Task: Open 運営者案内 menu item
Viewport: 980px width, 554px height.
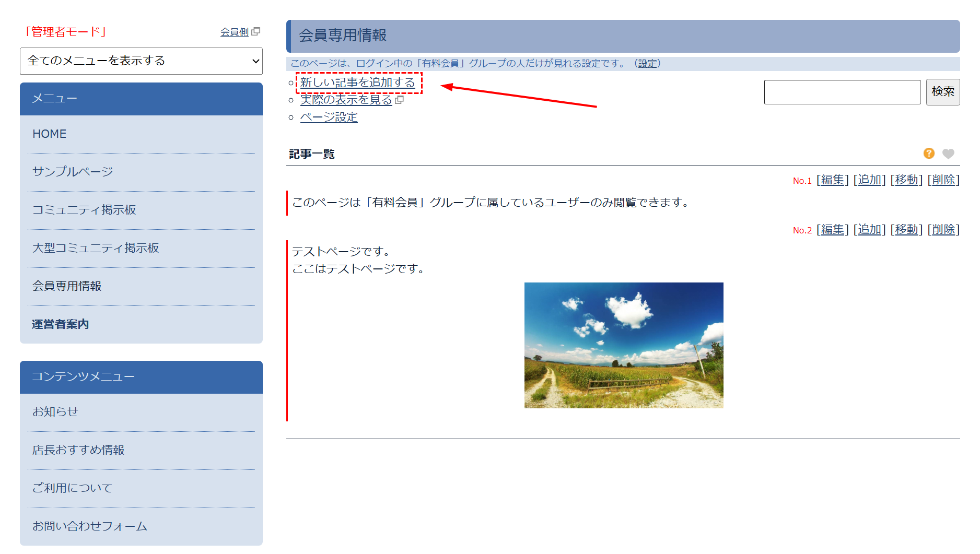Action: click(61, 324)
